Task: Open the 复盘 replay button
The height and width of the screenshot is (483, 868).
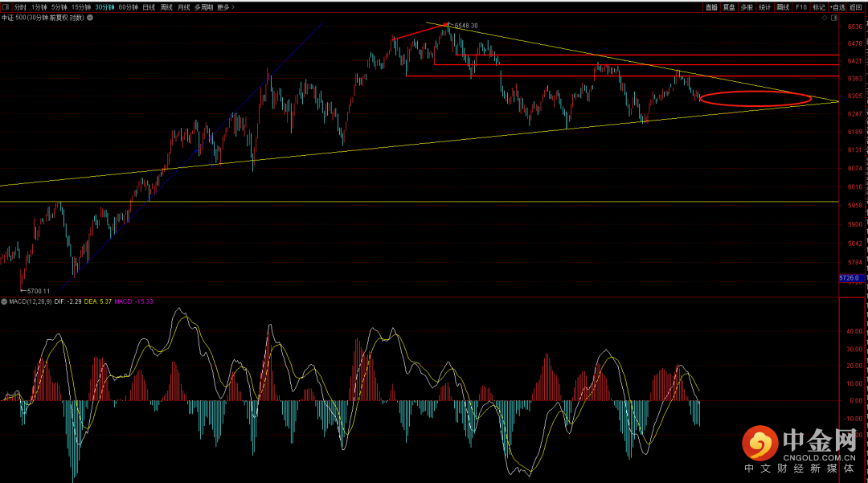Action: [x=729, y=7]
